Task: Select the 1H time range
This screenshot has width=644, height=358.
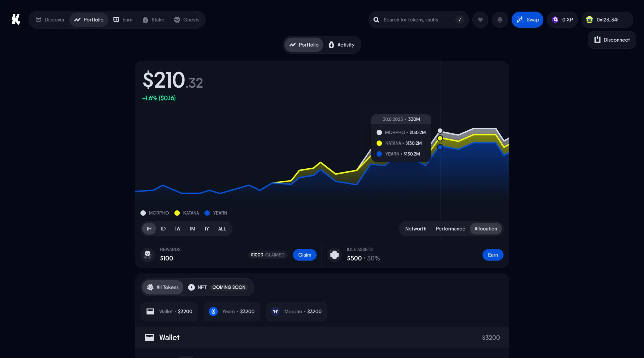Action: tap(149, 229)
